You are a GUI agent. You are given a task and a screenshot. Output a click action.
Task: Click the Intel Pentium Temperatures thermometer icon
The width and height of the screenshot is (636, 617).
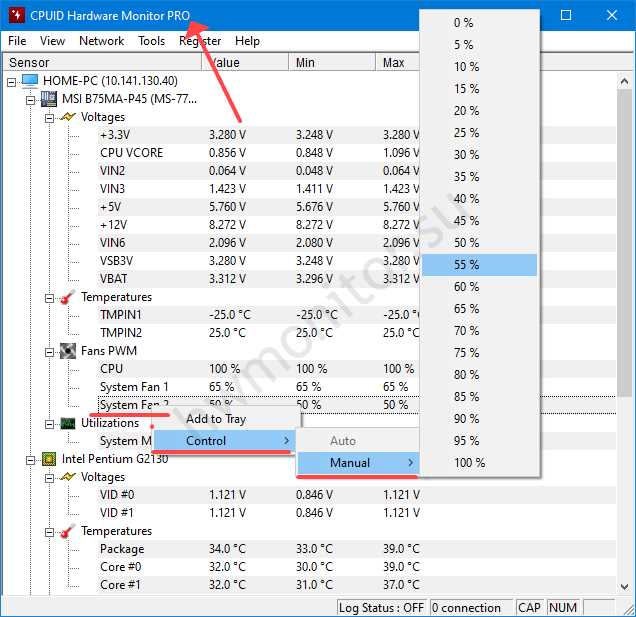coord(68,531)
